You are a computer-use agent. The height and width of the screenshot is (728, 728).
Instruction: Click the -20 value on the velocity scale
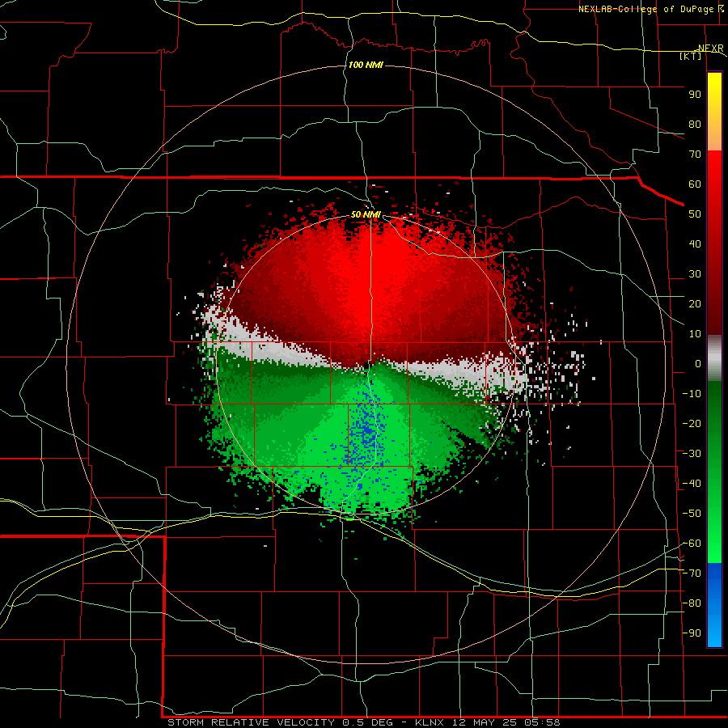click(692, 424)
